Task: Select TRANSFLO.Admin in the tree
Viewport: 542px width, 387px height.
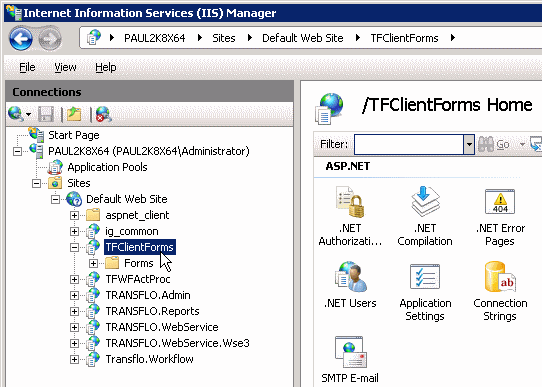Action: pos(148,295)
